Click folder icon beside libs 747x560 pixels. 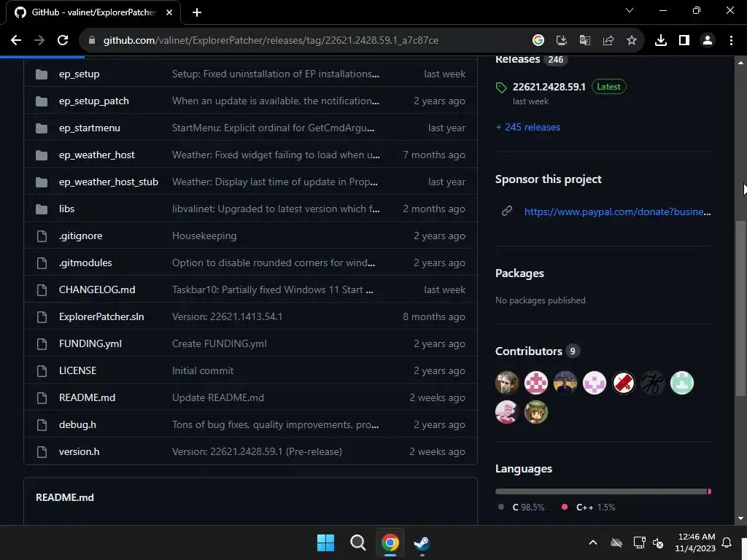(42, 209)
